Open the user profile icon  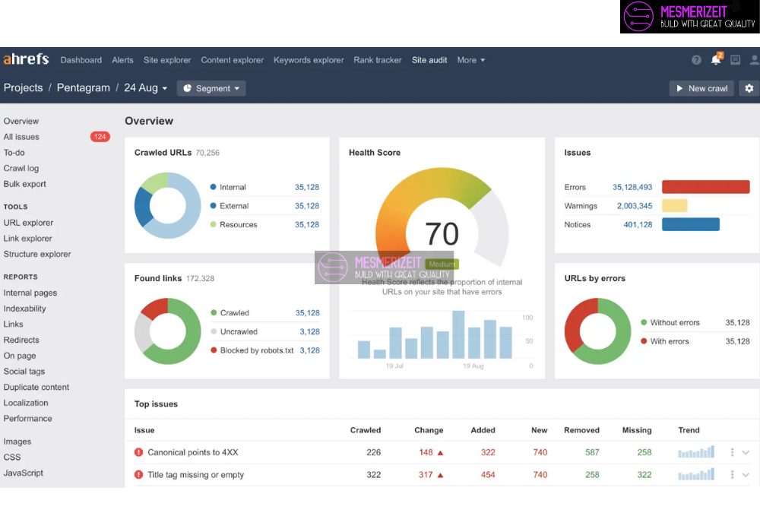(x=754, y=60)
